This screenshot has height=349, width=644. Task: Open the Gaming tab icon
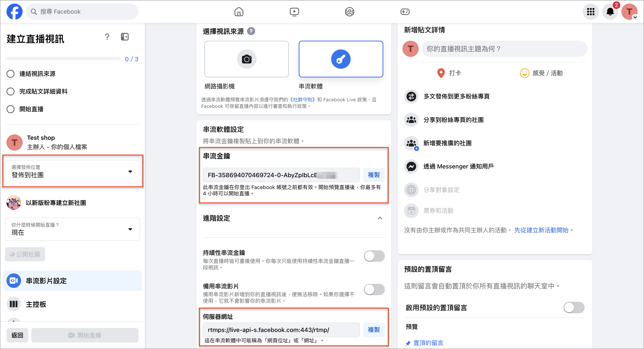pos(405,11)
